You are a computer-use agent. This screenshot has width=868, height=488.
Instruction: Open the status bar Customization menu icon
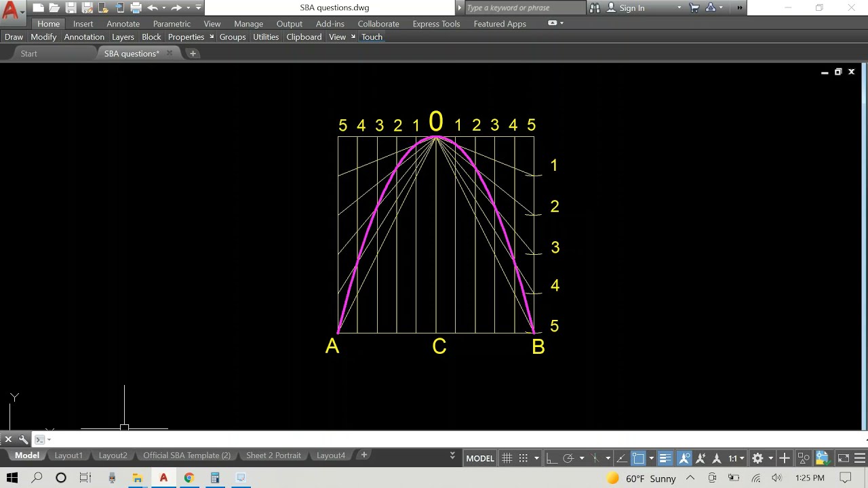pos(860,458)
